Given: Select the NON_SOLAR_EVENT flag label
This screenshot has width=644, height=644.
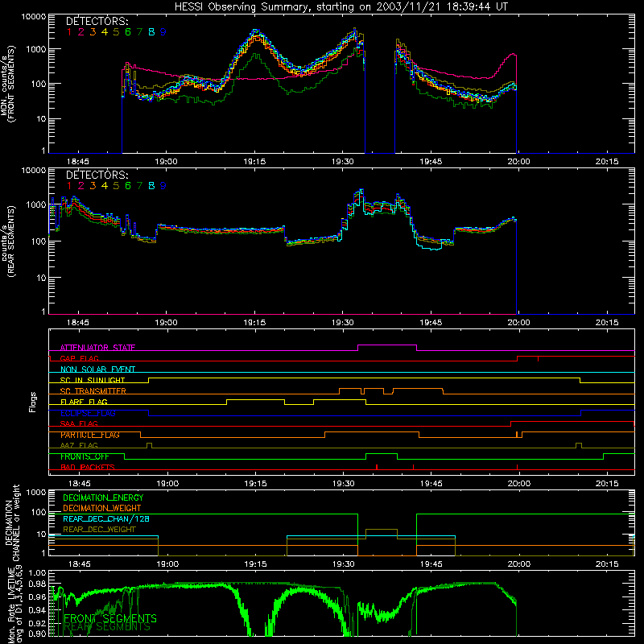Looking at the screenshot, I should [97, 369].
